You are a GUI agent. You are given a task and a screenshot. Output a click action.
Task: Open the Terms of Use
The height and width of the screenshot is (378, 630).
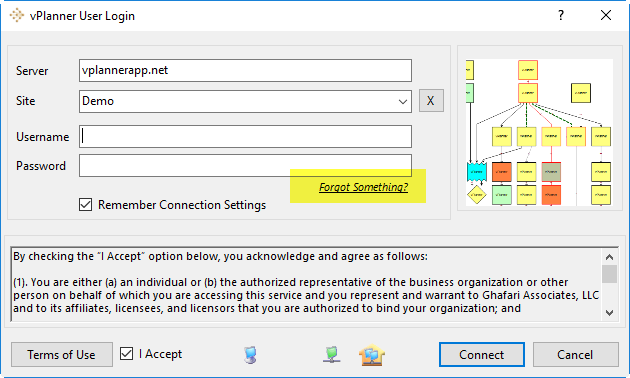point(61,355)
